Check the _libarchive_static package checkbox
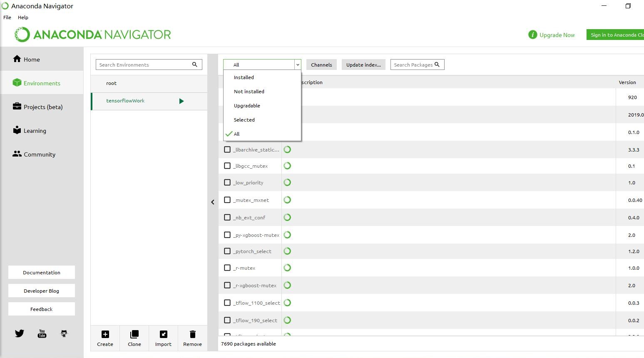The width and height of the screenshot is (644, 358). (x=227, y=149)
